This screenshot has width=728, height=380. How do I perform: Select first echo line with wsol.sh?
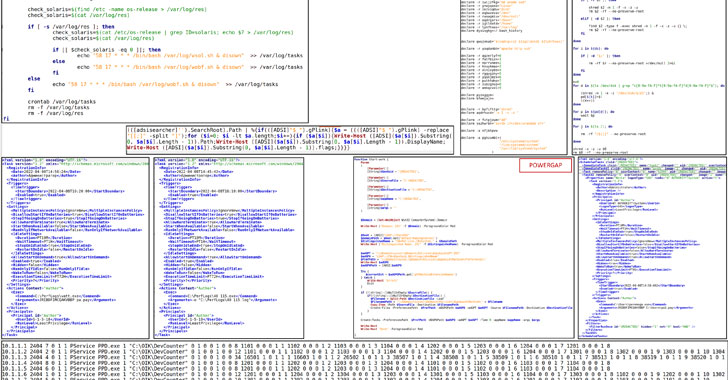click(x=189, y=55)
